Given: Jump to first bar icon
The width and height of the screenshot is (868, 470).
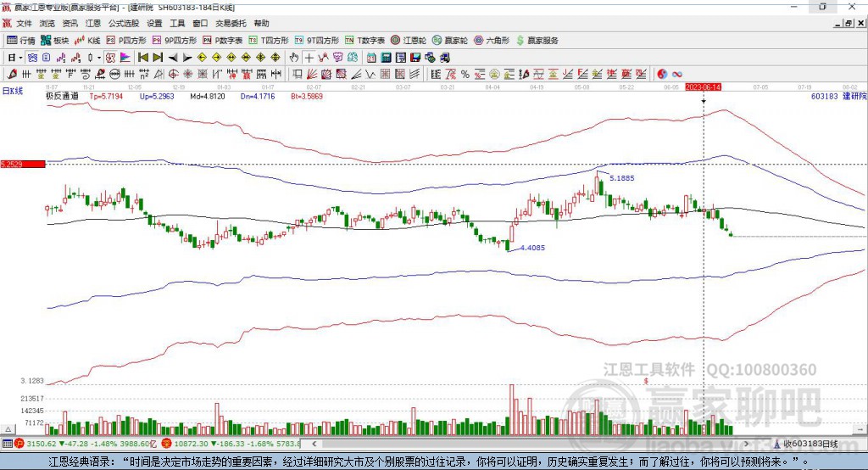Looking at the screenshot, I should click(142, 58).
